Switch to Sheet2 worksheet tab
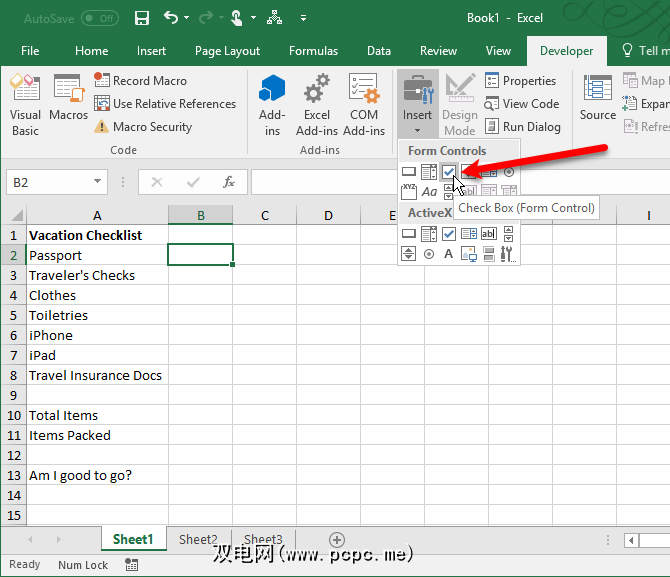670x577 pixels. (x=198, y=540)
